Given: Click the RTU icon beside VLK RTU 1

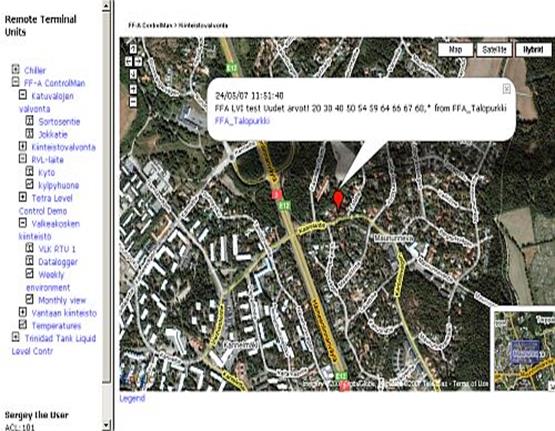Looking at the screenshot, I should click(30, 248).
